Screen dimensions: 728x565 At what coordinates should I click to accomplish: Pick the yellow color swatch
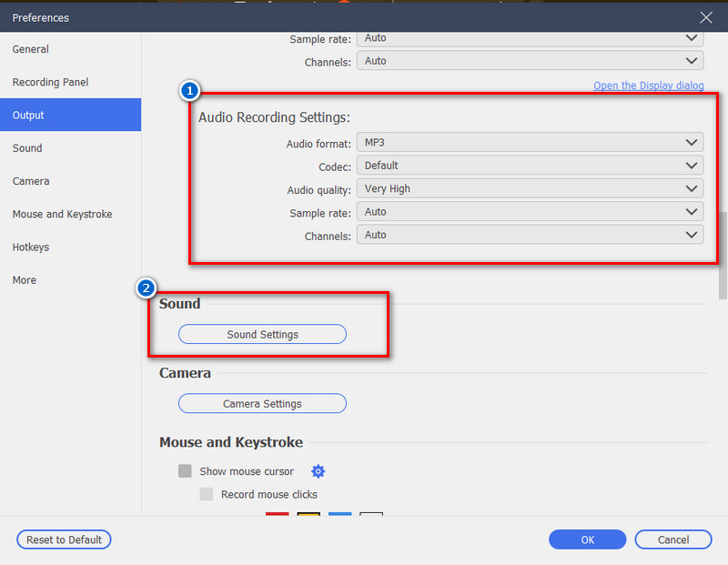[x=308, y=514]
